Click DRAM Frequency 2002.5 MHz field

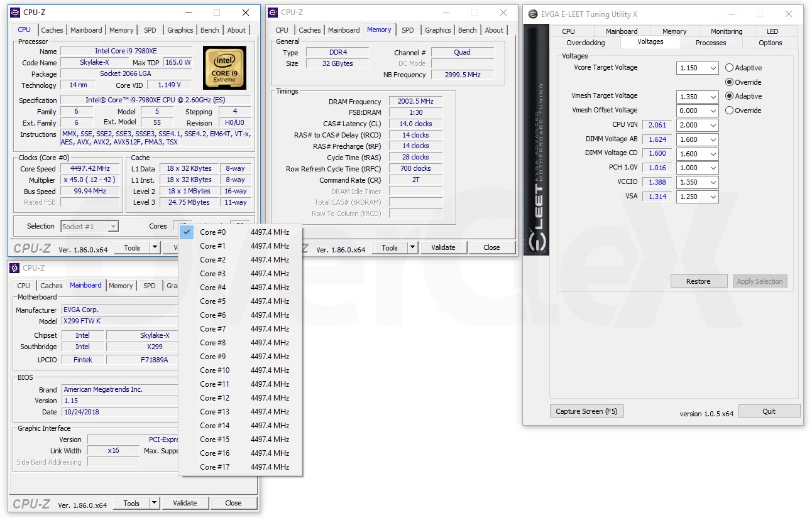[x=415, y=102]
